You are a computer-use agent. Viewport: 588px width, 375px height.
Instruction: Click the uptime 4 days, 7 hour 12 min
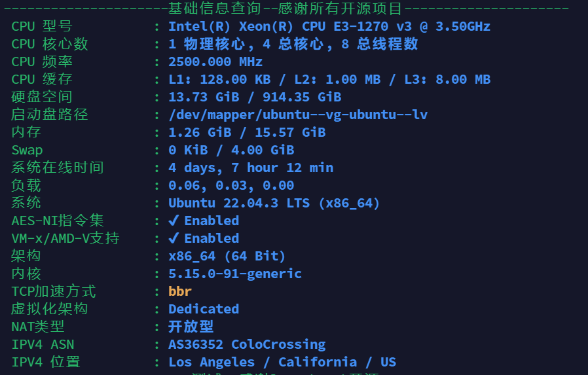251,168
